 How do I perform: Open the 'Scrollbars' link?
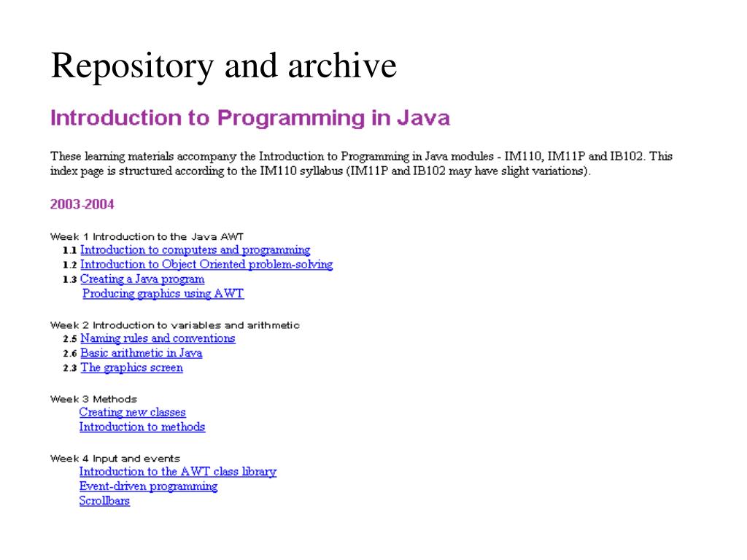[x=104, y=502]
